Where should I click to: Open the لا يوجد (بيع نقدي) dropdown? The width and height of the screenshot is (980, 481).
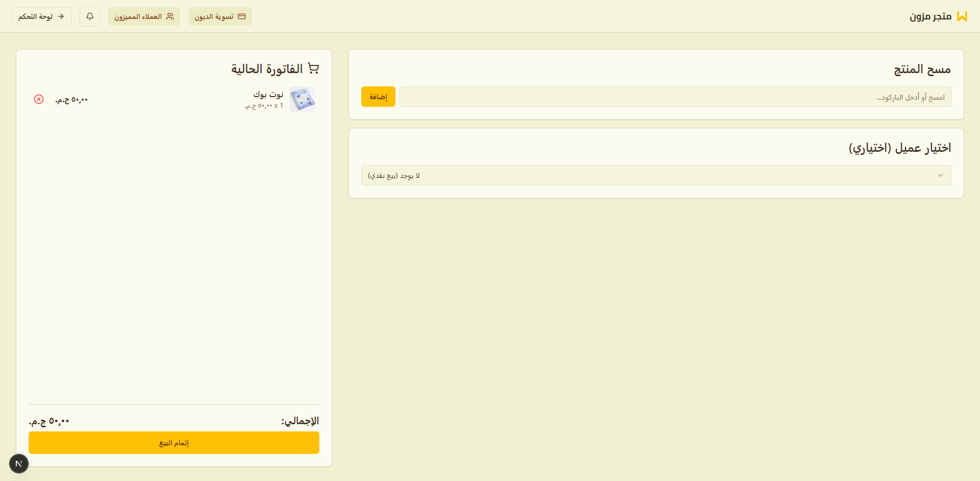pos(656,175)
